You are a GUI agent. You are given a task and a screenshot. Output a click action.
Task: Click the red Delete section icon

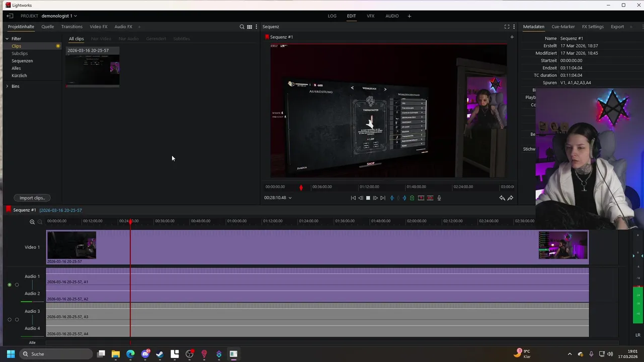point(430,198)
